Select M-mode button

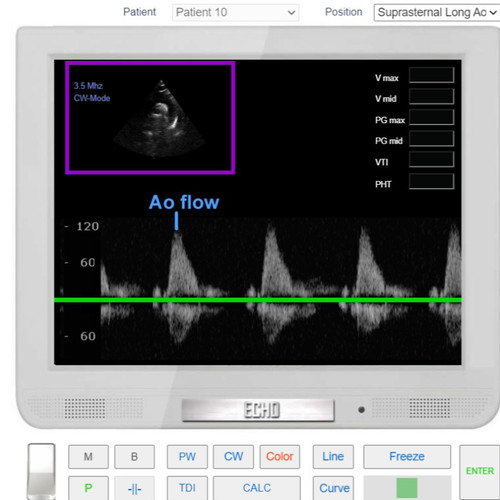pyautogui.click(x=88, y=457)
